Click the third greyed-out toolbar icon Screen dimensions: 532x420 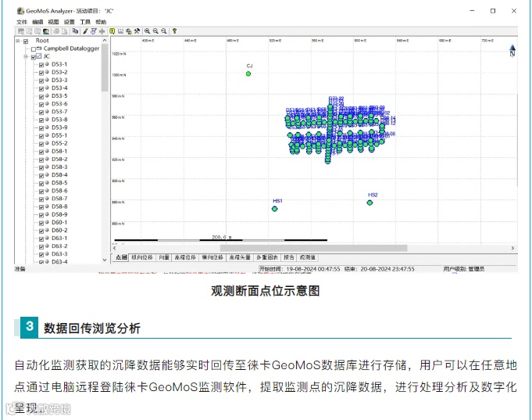point(37,31)
